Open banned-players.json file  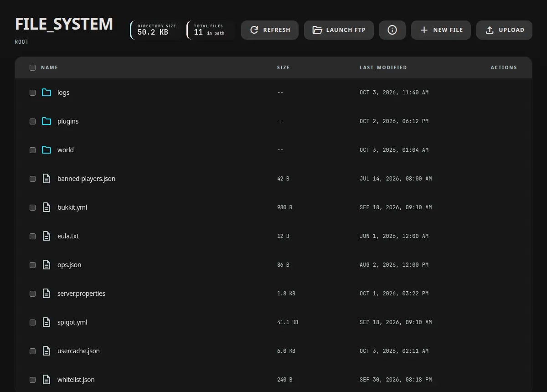tap(86, 179)
